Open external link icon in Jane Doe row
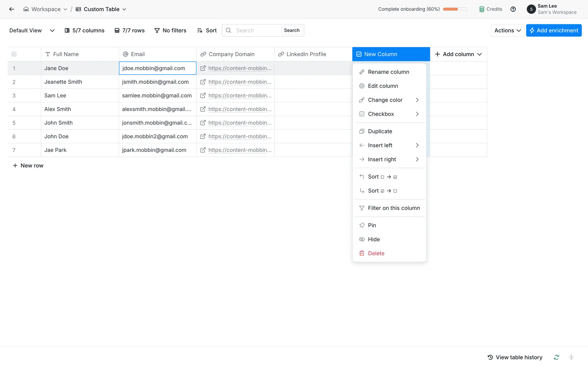588x368 pixels. (203, 68)
